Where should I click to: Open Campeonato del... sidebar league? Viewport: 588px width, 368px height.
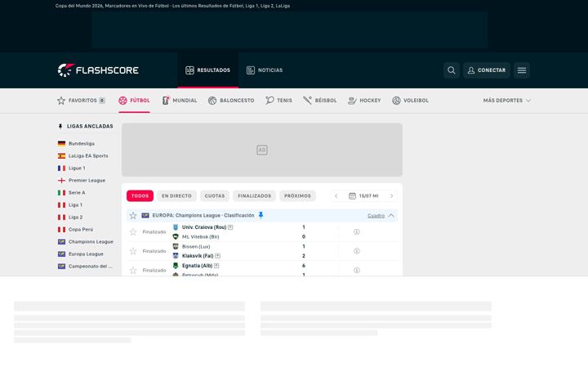pos(85,267)
